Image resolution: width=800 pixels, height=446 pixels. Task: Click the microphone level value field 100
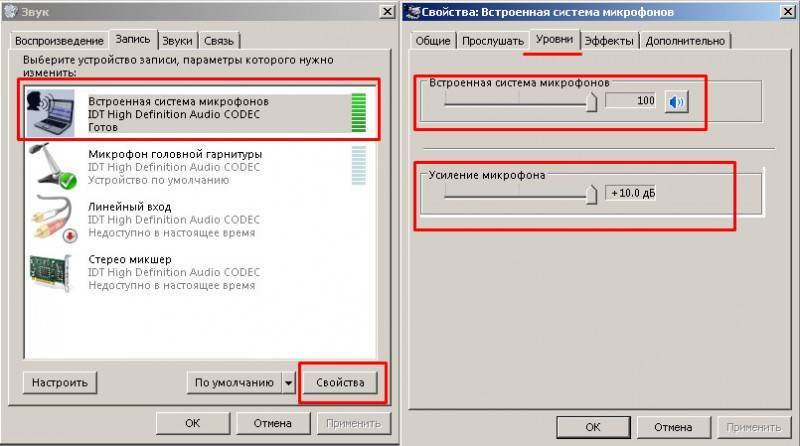coord(631,101)
